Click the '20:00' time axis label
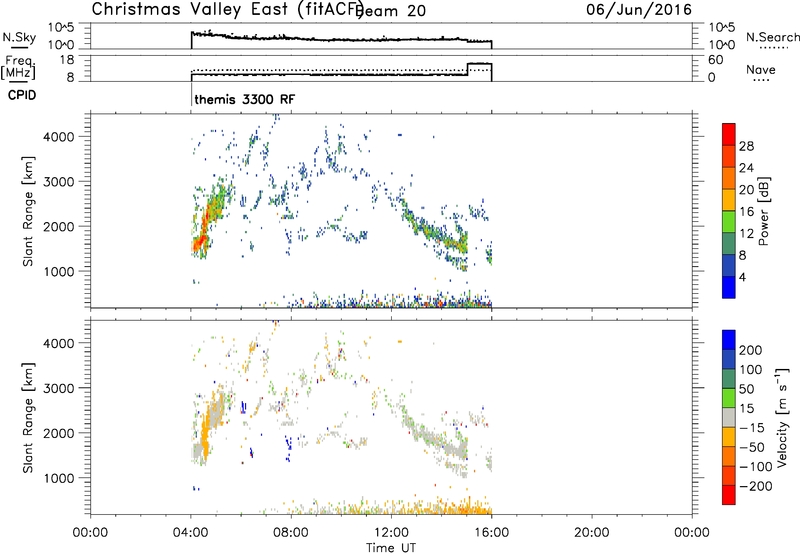The image size is (800, 554). coord(592,533)
